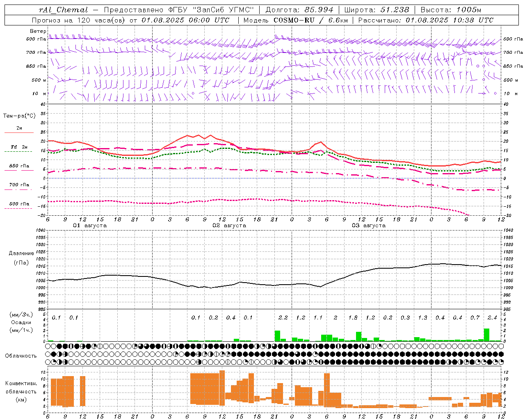Click the Давление pressure panel label

point(21,253)
